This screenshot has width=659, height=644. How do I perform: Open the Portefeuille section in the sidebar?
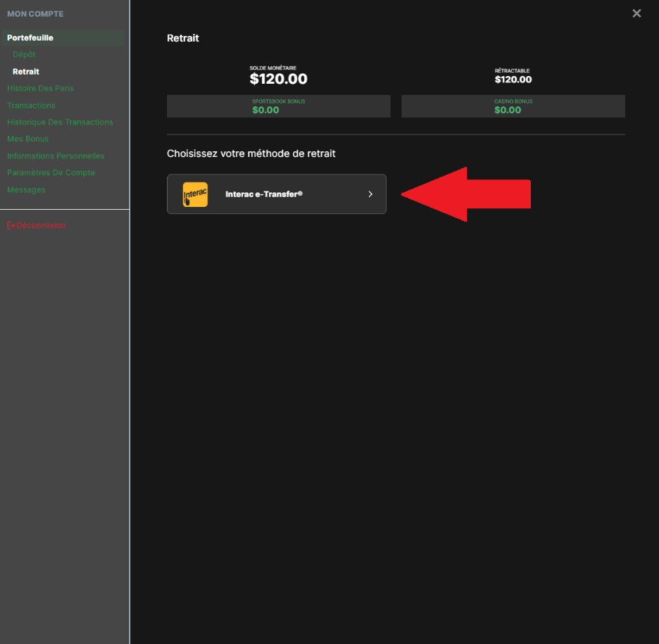[30, 38]
